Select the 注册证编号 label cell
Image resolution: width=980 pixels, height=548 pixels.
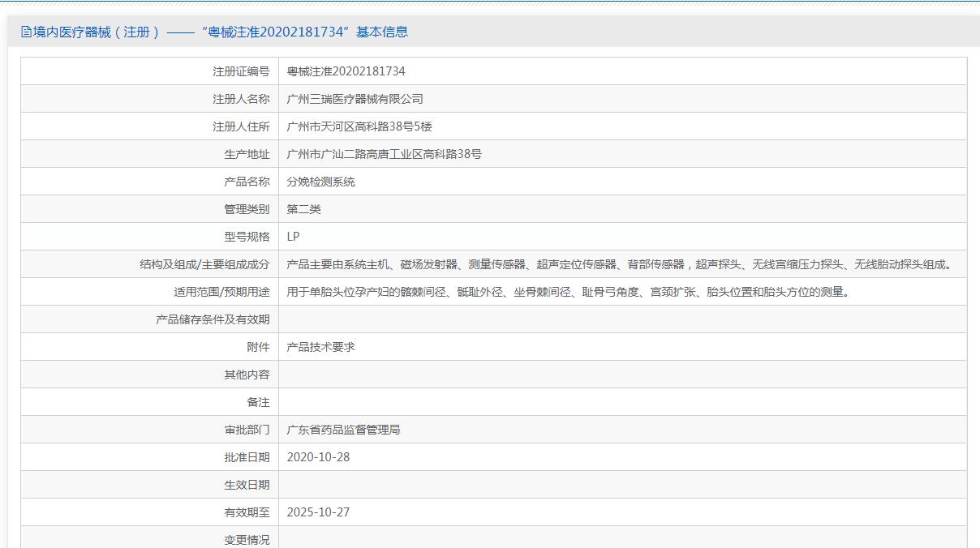(x=150, y=71)
